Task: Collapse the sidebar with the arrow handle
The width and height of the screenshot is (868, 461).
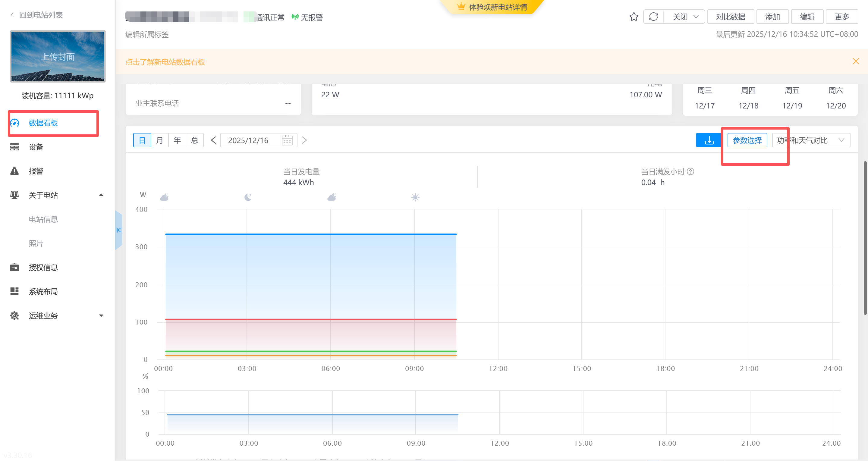Action: click(x=119, y=230)
